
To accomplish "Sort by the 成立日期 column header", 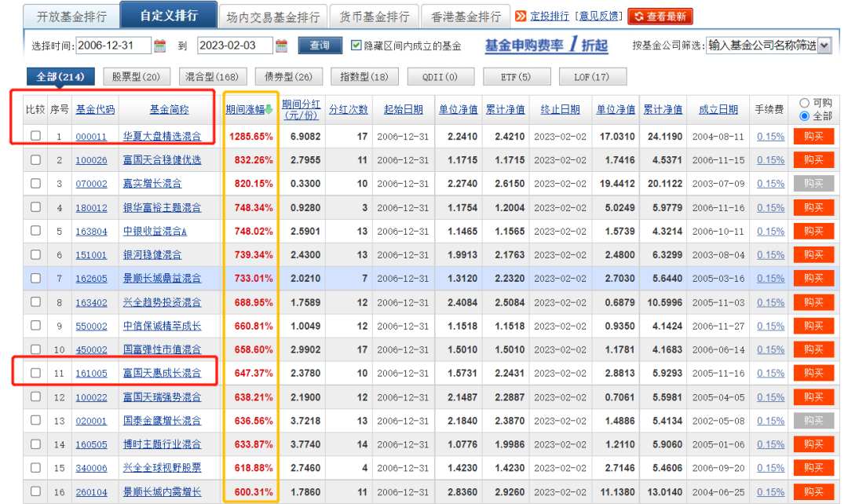I will coord(718,110).
